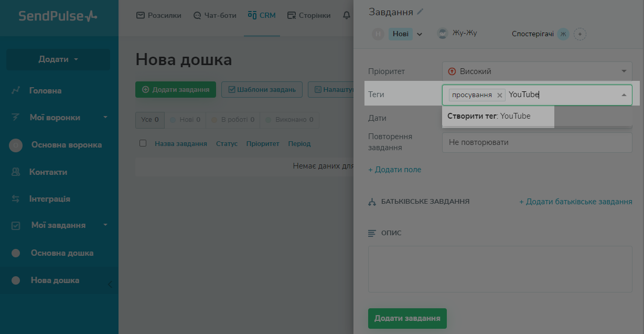This screenshot has width=644, height=334.
Task: Click the Інтеграція sidebar icon
Action: [16, 199]
